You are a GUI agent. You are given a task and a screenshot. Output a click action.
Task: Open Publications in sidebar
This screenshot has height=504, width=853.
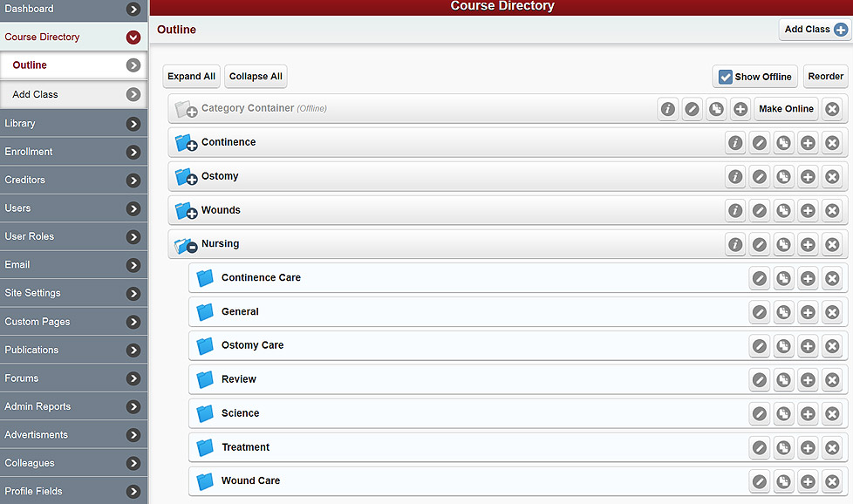coord(73,351)
